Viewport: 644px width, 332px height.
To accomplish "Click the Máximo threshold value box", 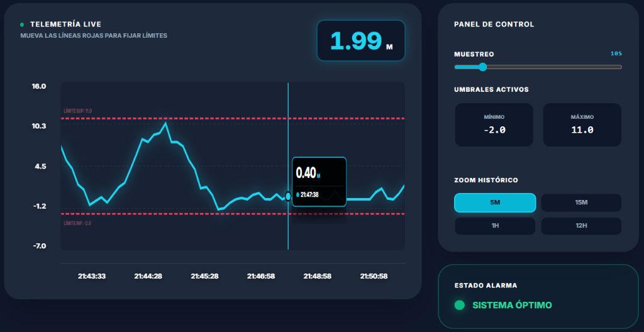I will point(582,124).
